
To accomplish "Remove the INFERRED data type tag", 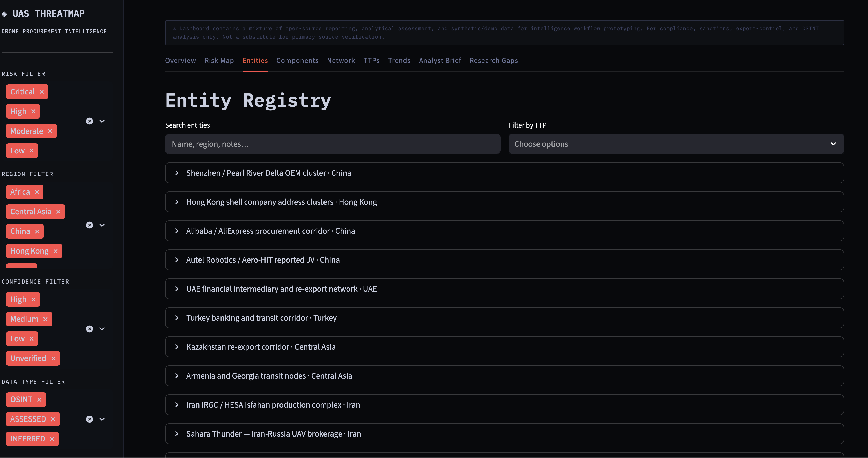I will [x=52, y=439].
